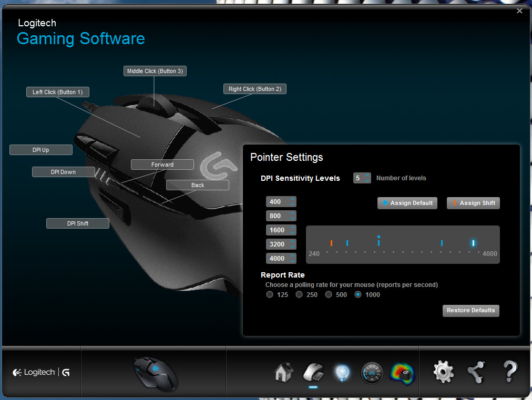Click the highlighted 4000 DPI marker
The width and height of the screenshot is (532, 400).
point(473,243)
